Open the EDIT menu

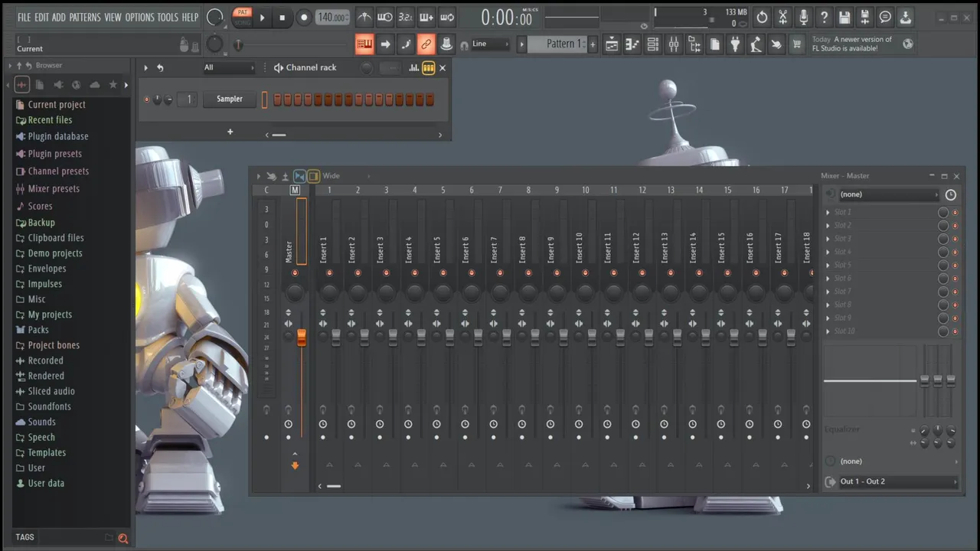point(41,17)
